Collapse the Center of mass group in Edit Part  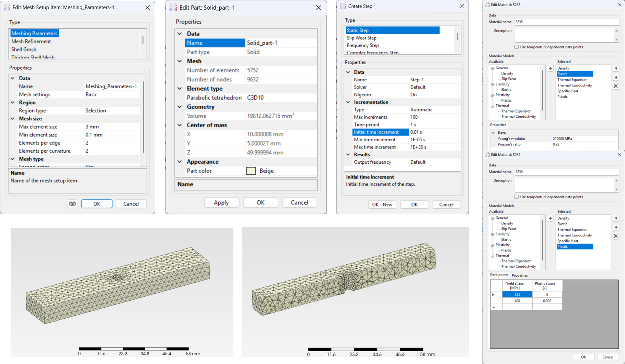point(180,125)
